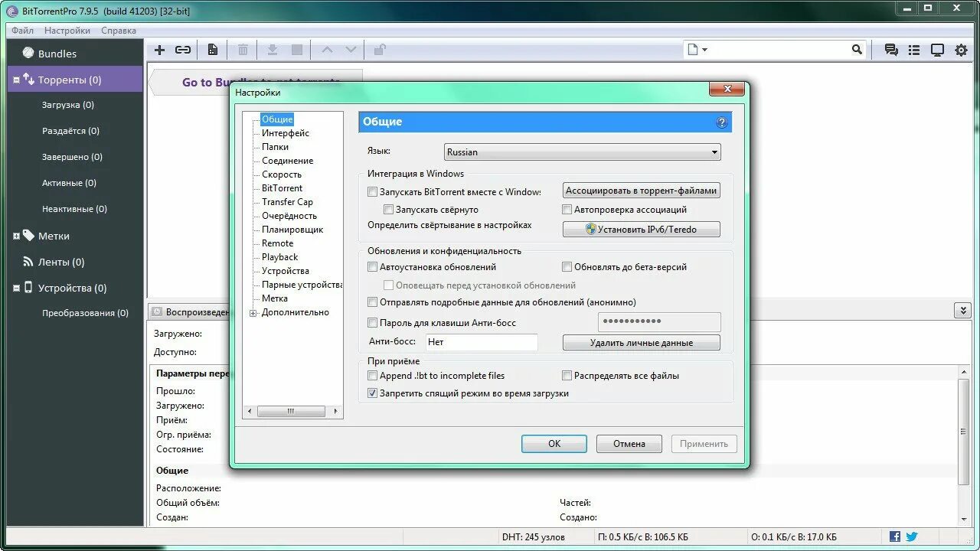The height and width of the screenshot is (551, 980).
Task: Click the Анти-босс password field
Action: click(659, 321)
